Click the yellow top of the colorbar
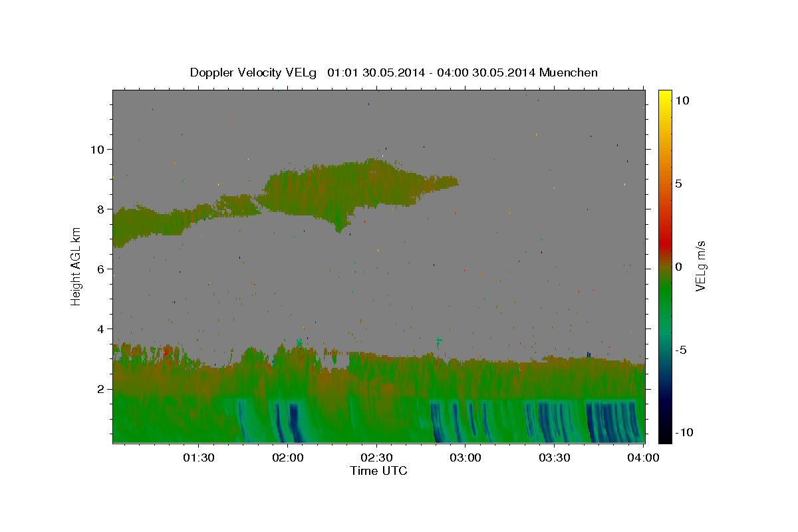The height and width of the screenshot is (532, 798). click(x=664, y=96)
